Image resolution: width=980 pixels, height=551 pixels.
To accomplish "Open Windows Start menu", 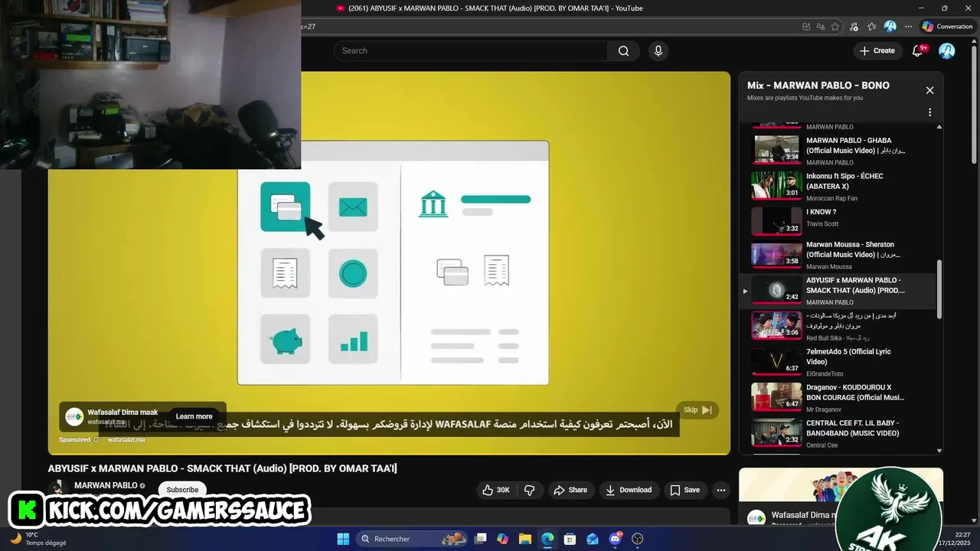I will click(x=343, y=539).
